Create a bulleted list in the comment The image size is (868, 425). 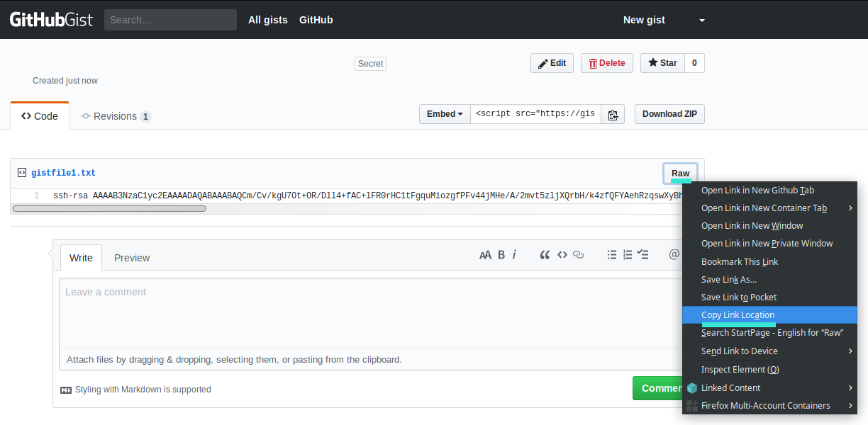[x=611, y=254]
